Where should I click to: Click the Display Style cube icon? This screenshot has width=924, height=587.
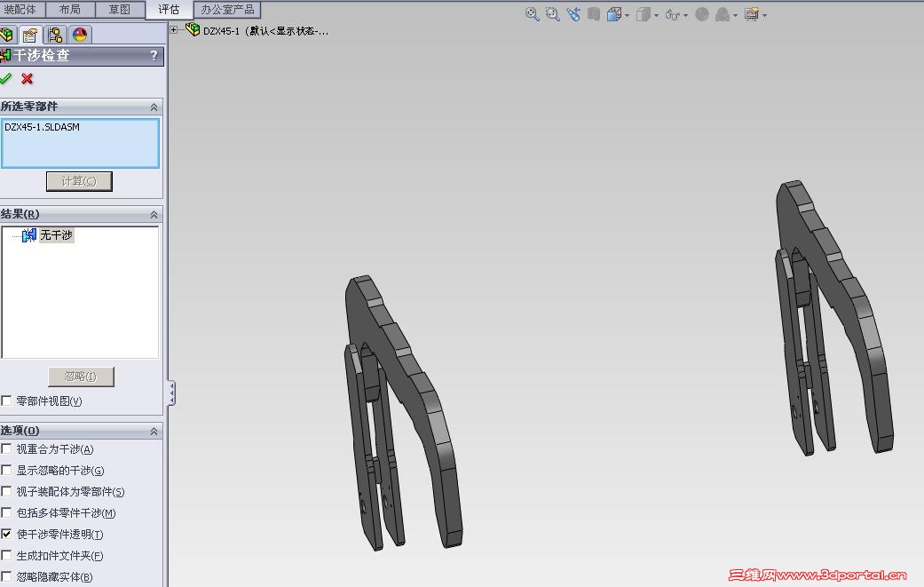tap(643, 15)
